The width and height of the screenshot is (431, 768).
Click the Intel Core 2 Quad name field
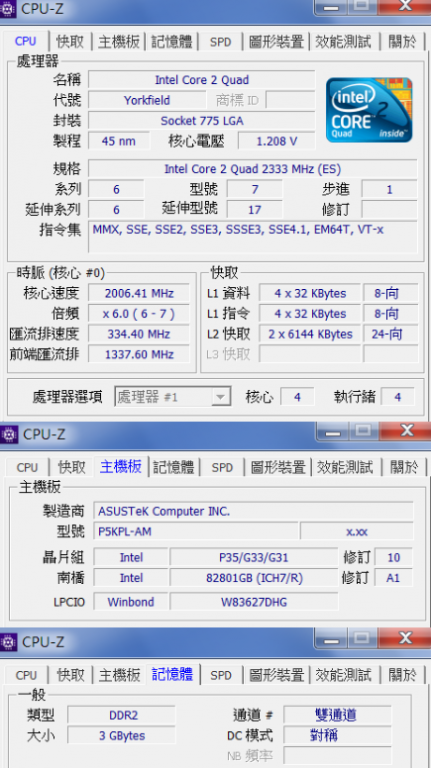point(202,80)
